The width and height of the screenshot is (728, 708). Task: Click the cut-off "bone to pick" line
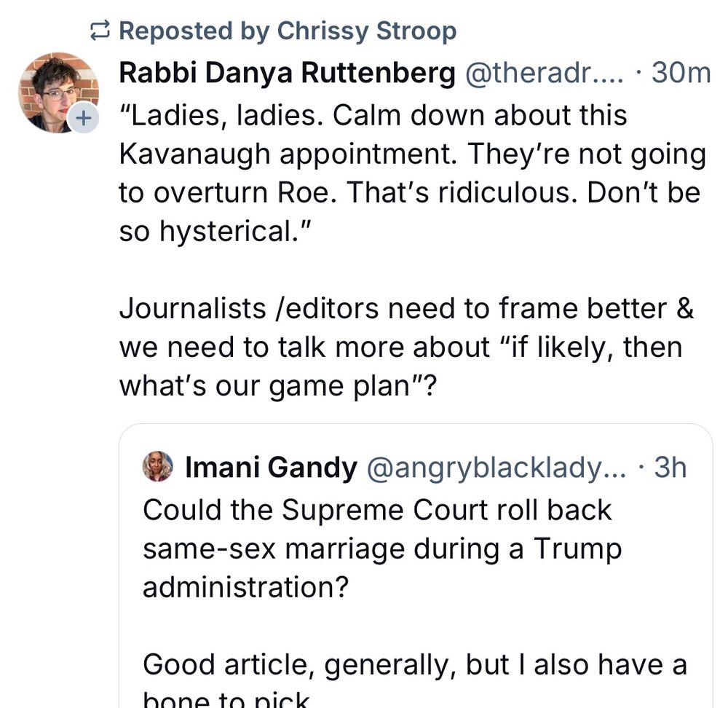[x=226, y=701]
